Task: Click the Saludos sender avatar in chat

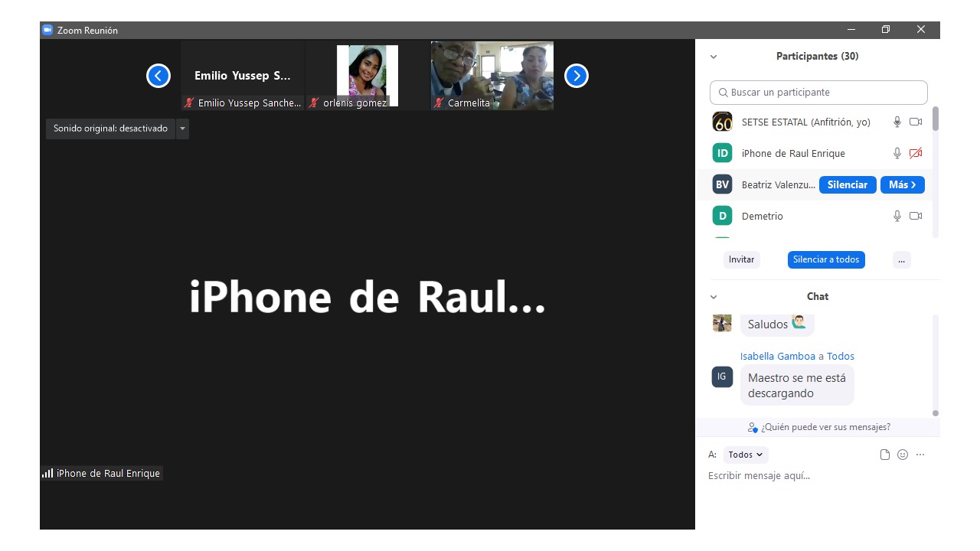Action: [722, 323]
